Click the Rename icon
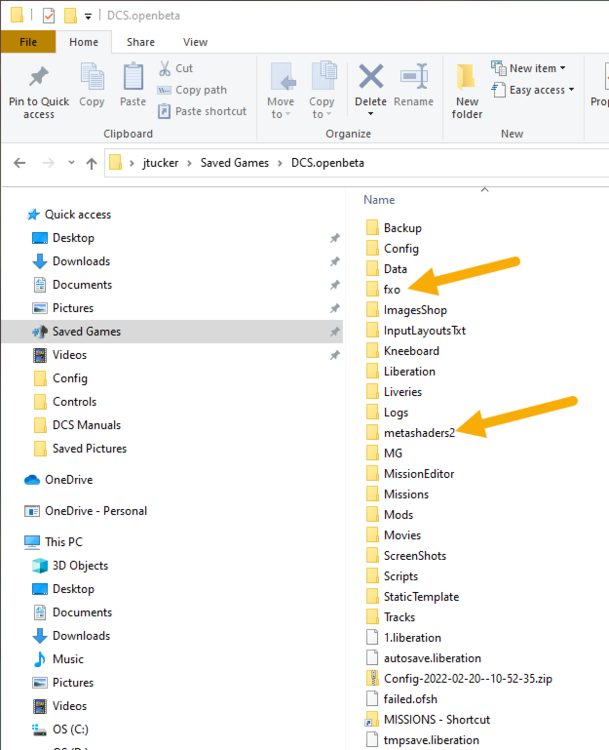The image size is (609, 750). (x=414, y=76)
